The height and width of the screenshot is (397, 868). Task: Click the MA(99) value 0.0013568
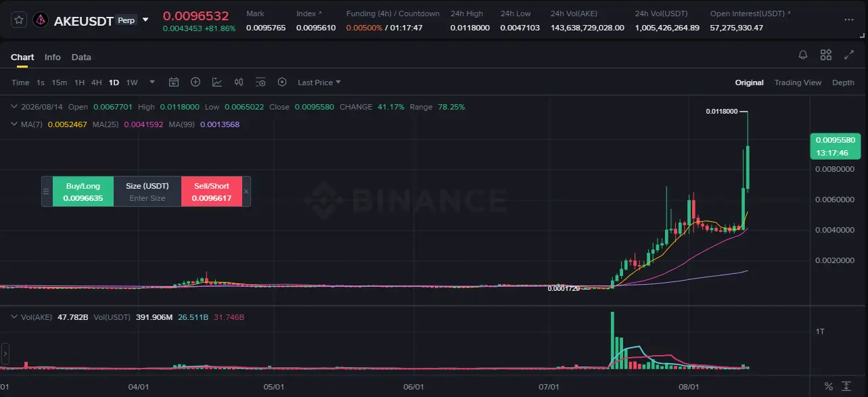[220, 124]
